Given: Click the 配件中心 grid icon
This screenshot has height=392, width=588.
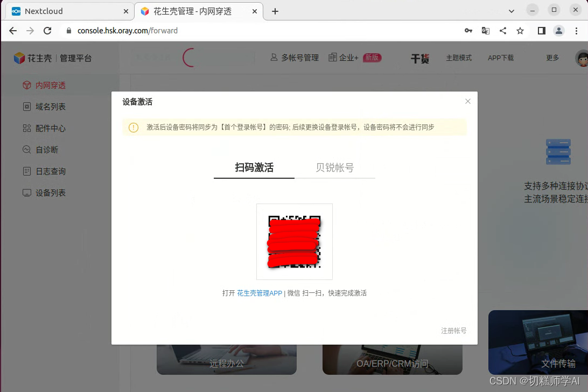Looking at the screenshot, I should tap(26, 128).
